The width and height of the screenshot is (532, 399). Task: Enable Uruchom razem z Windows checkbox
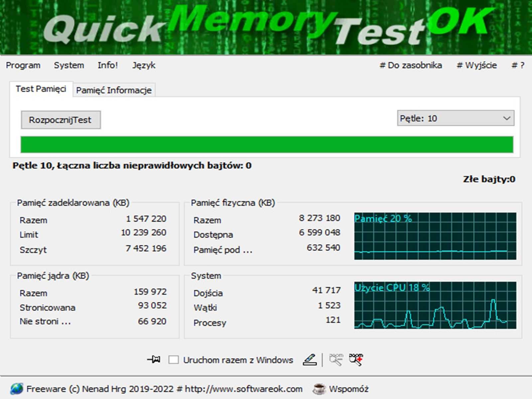pyautogui.click(x=174, y=360)
